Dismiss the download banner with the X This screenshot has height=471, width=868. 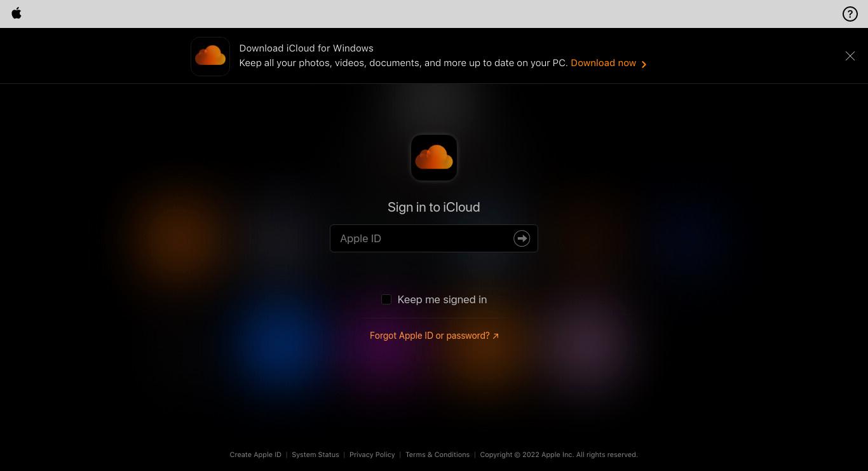pyautogui.click(x=850, y=56)
